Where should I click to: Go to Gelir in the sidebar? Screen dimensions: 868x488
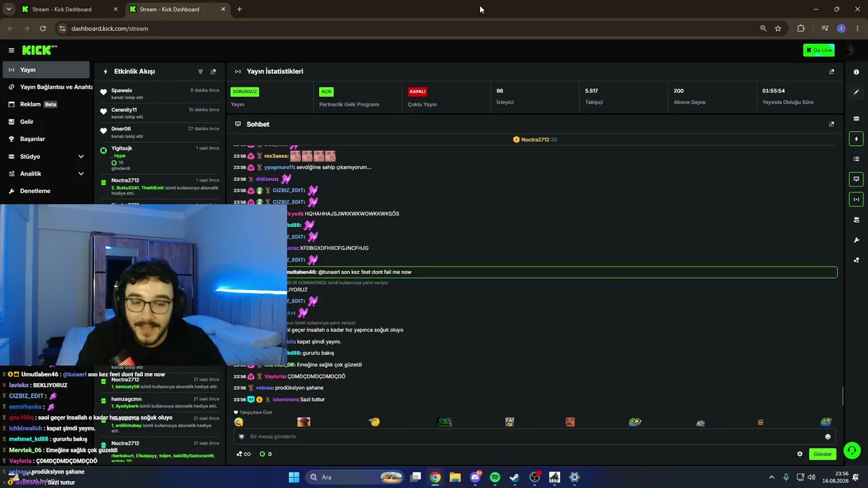click(x=46, y=122)
